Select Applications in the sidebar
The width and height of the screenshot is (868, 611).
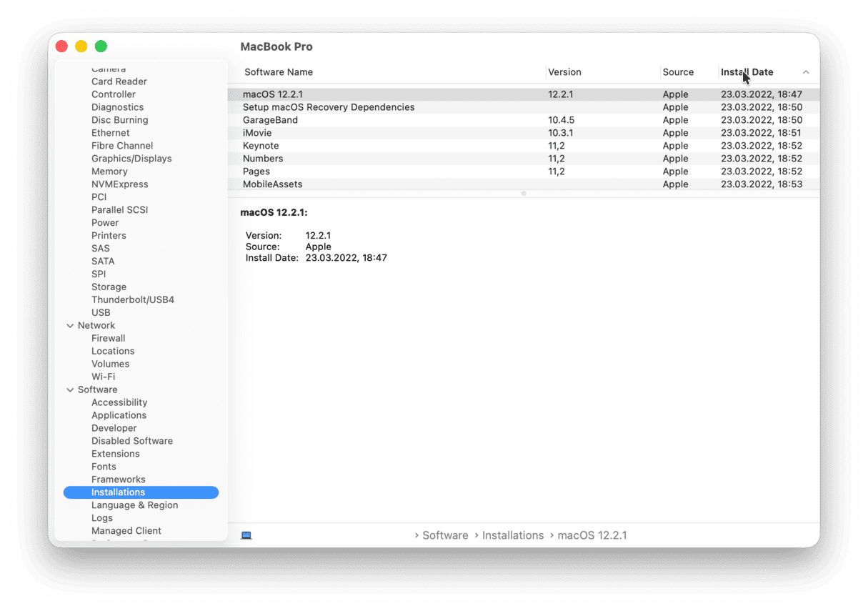[119, 415]
